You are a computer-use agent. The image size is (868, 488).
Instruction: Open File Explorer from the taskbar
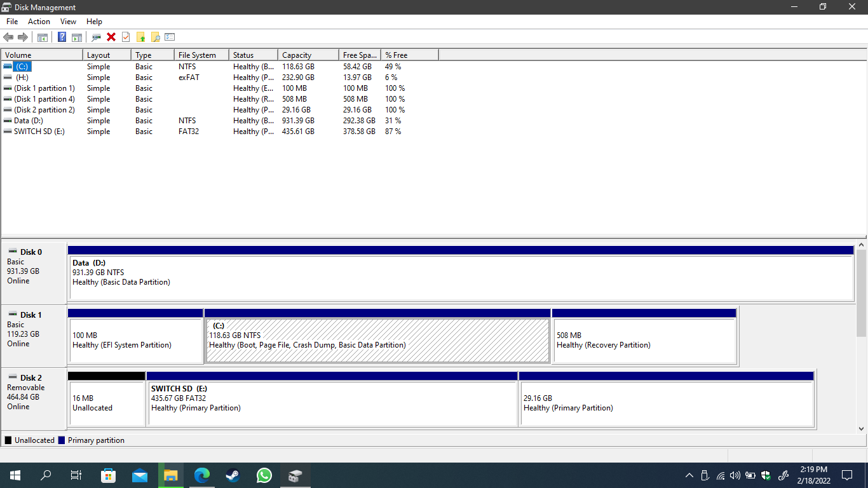170,475
